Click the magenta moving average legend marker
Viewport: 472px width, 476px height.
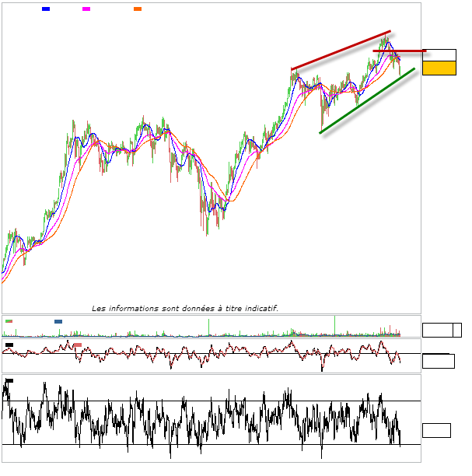pyautogui.click(x=86, y=9)
